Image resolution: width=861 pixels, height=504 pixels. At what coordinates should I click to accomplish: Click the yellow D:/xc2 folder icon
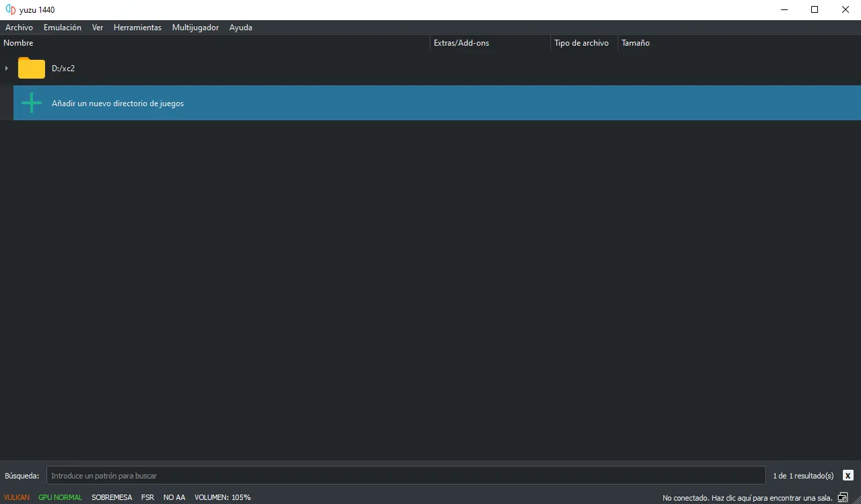31,68
